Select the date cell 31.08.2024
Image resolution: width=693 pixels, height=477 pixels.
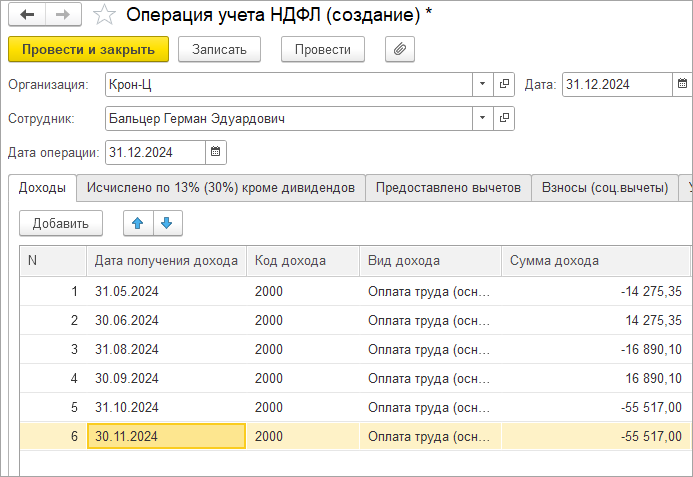pos(166,349)
